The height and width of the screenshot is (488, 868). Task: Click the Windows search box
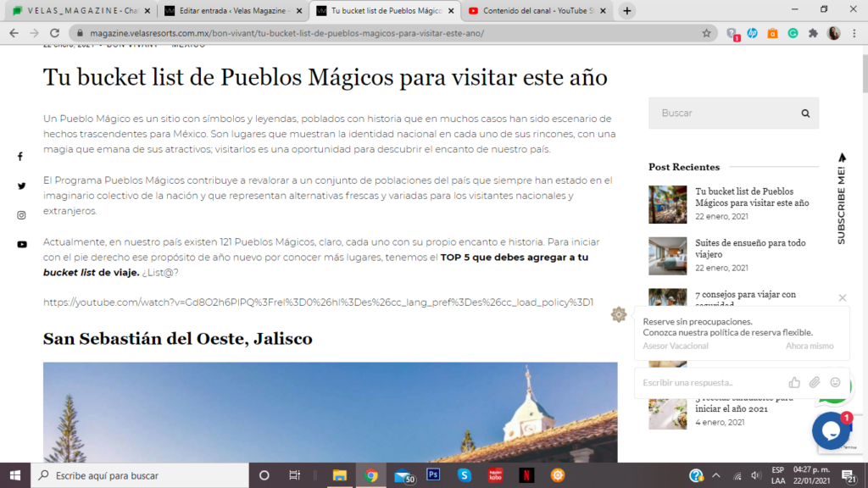coord(140,475)
